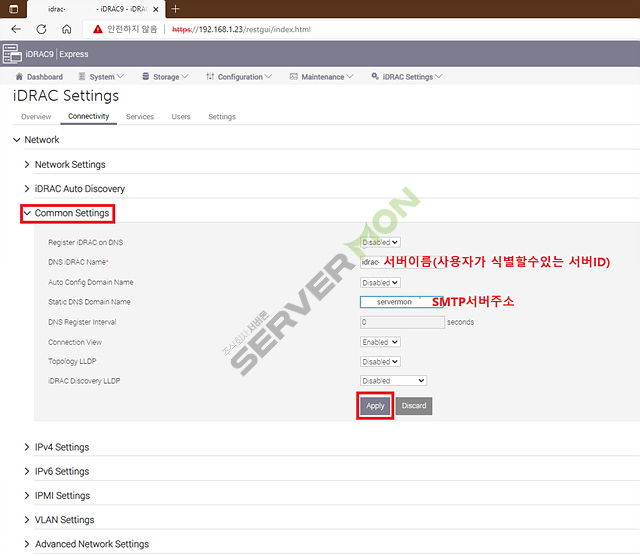Click the browser address bar URL
Viewport: 640px width, 556px height.
(241, 29)
